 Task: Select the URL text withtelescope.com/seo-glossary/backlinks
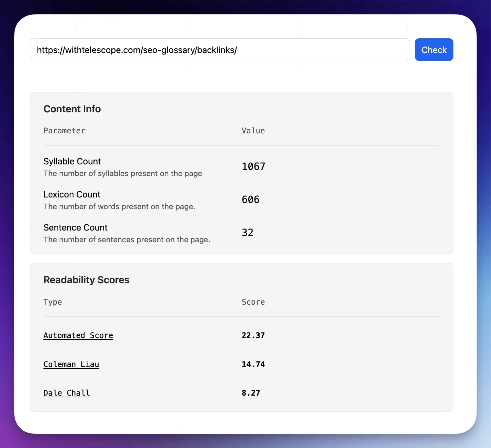(137, 50)
